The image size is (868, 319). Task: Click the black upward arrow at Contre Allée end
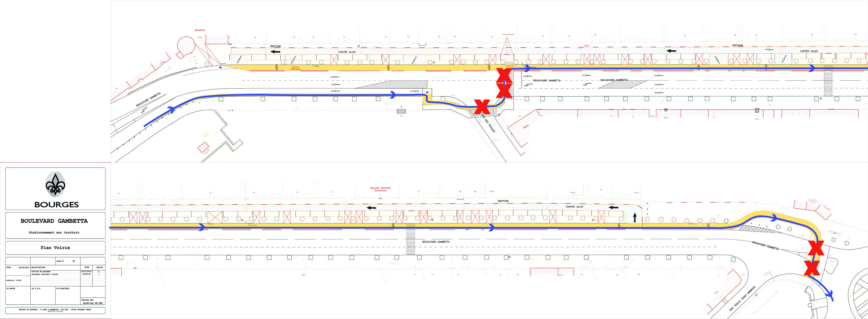click(635, 217)
